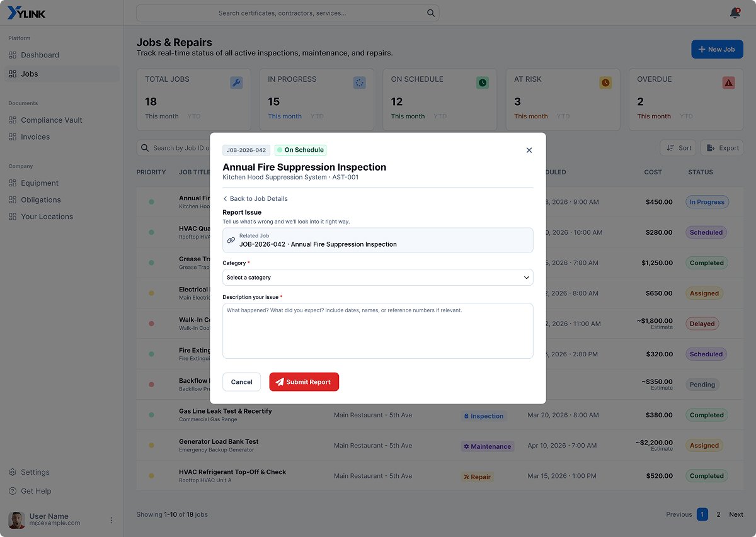
Task: Click the In Progress status badge
Action: pos(707,202)
